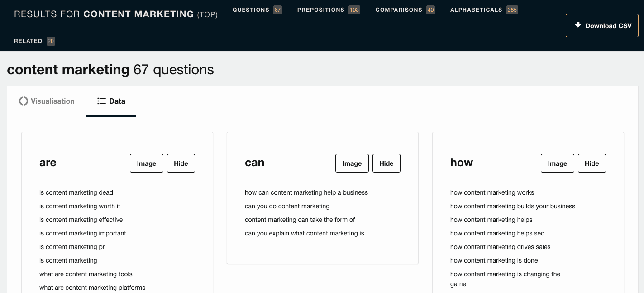This screenshot has height=293, width=644.
Task: Go to the Prepositions section
Action: [320, 10]
